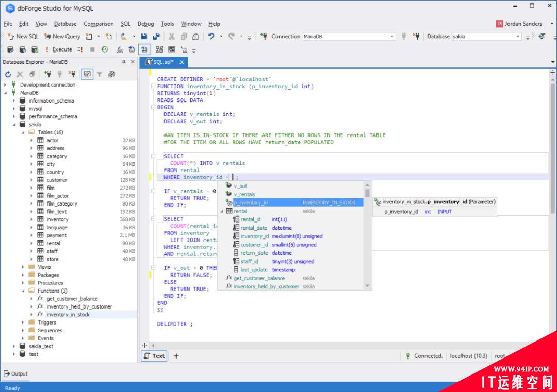Image resolution: width=557 pixels, height=392 pixels.
Task: Click the Execute Current Statement icon right of Execute
Action: pos(80,49)
